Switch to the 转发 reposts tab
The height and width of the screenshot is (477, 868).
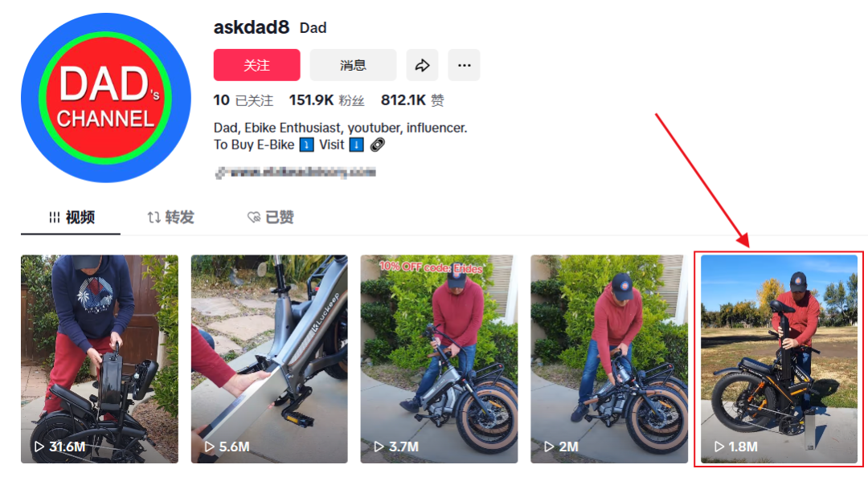[x=170, y=218]
